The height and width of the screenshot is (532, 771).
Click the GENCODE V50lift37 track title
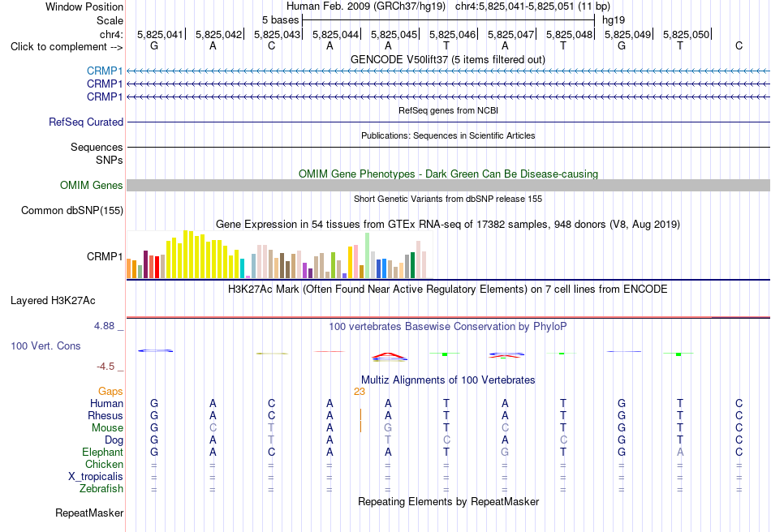point(448,59)
